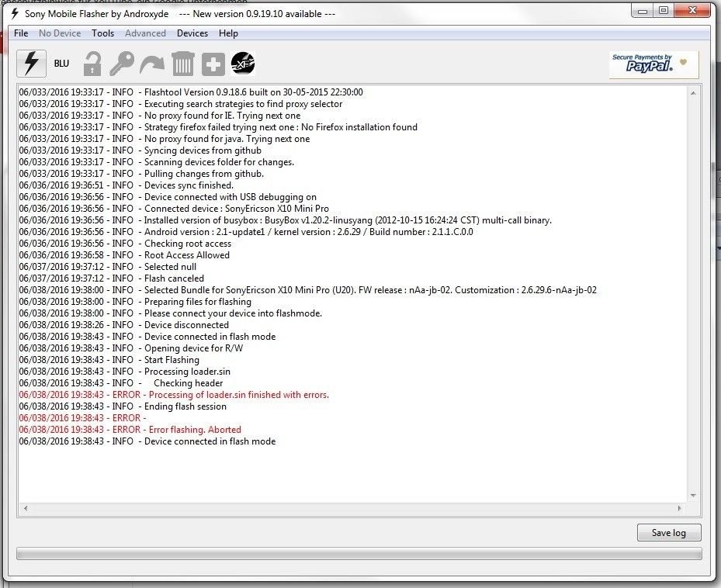The image size is (721, 588).
Task: Select log line 'No proxy found for IE'
Action: pos(160,116)
